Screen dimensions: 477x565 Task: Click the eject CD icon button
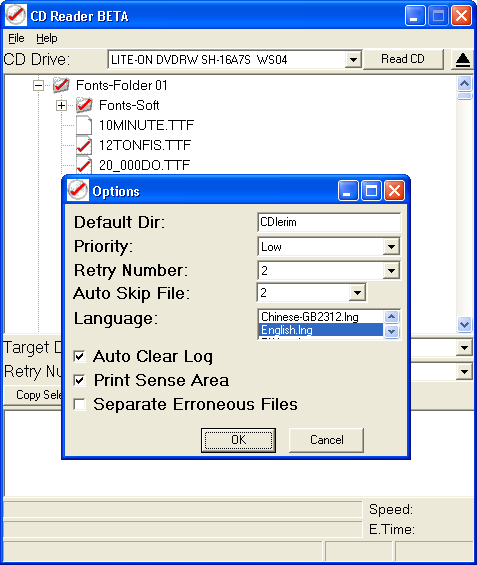pos(463,59)
